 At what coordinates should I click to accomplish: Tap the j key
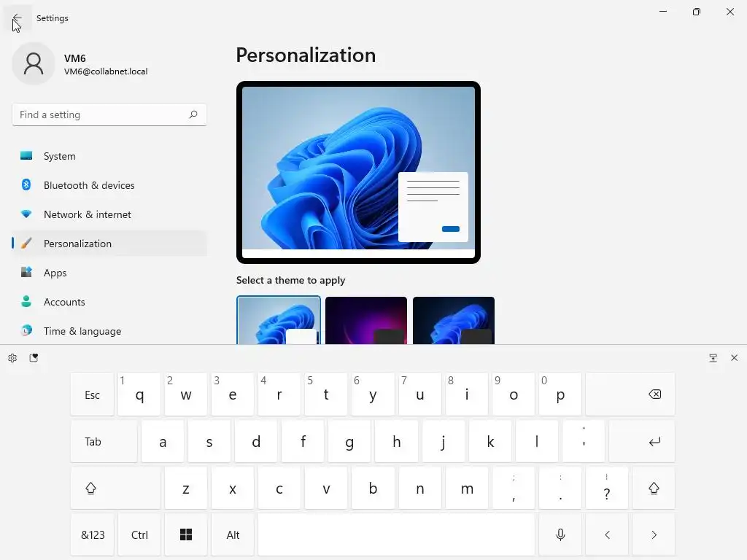point(443,441)
